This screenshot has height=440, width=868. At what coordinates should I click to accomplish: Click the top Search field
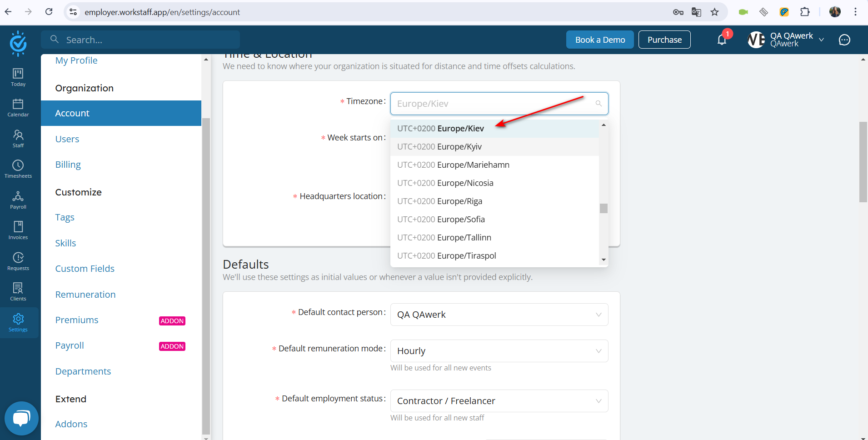pos(140,40)
